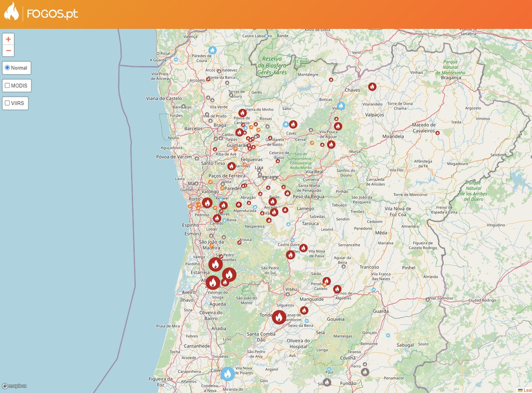Open small red marker east of Montalegre

point(331,80)
